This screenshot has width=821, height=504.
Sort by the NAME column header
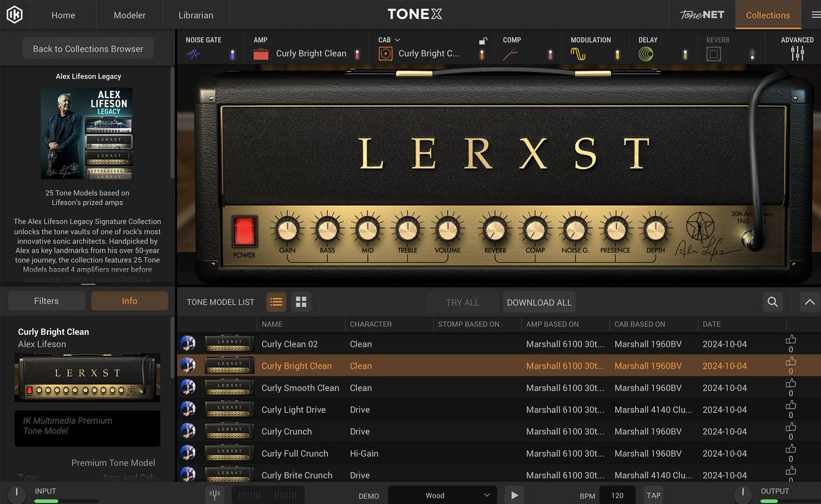click(272, 324)
